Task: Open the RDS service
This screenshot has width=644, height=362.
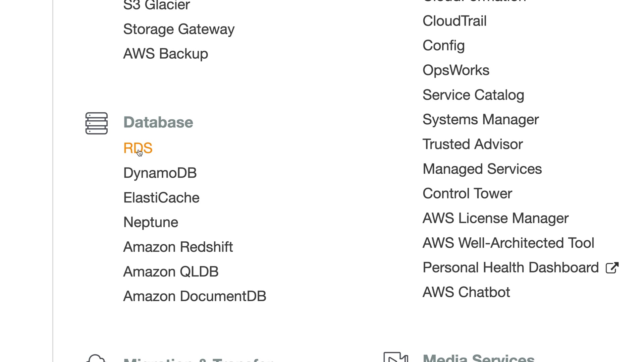Action: pyautogui.click(x=138, y=148)
